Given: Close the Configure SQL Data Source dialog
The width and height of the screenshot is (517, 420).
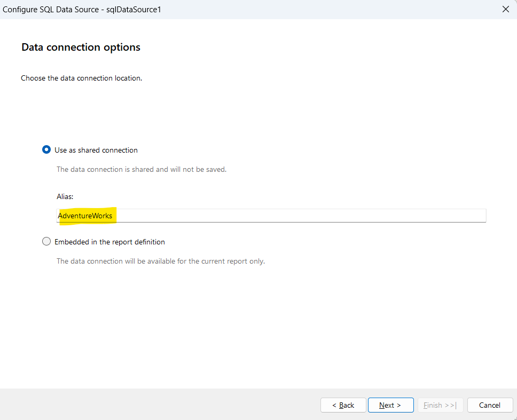Looking at the screenshot, I should click(x=506, y=9).
